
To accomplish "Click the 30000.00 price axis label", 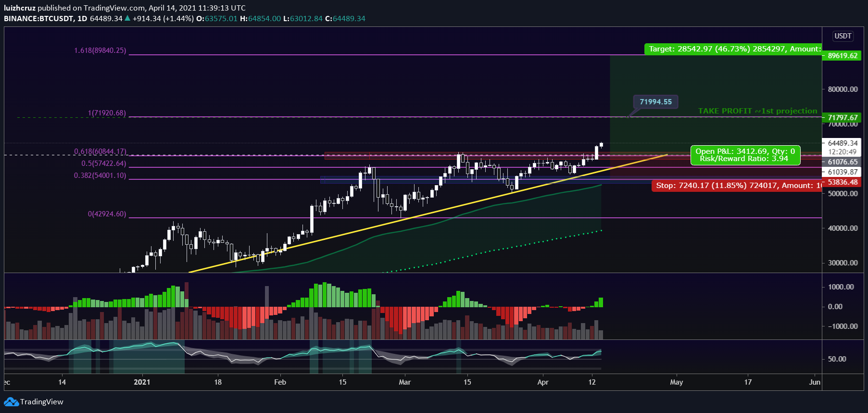I will [843, 263].
